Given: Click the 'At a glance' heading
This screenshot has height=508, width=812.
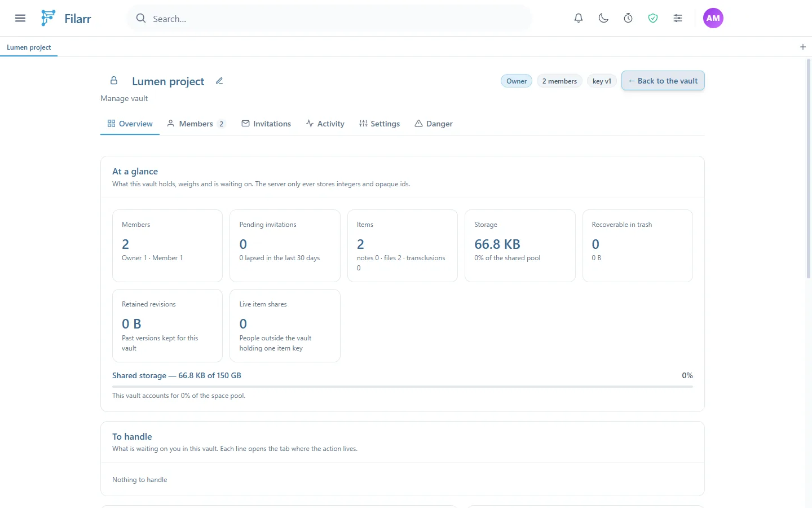Looking at the screenshot, I should click(135, 172).
